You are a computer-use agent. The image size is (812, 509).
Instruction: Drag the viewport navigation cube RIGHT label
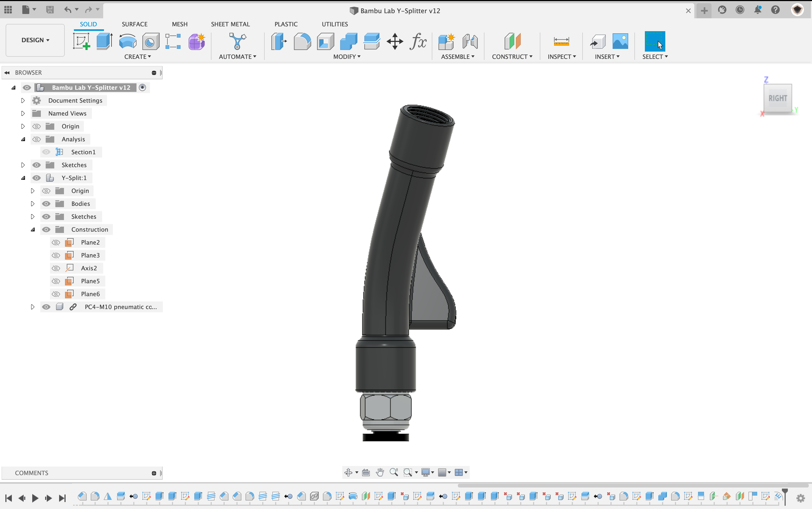777,98
